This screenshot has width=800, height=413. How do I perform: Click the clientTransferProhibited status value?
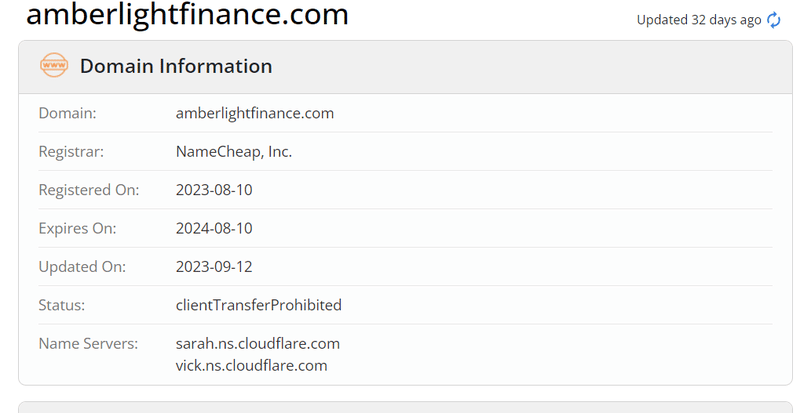(x=259, y=305)
